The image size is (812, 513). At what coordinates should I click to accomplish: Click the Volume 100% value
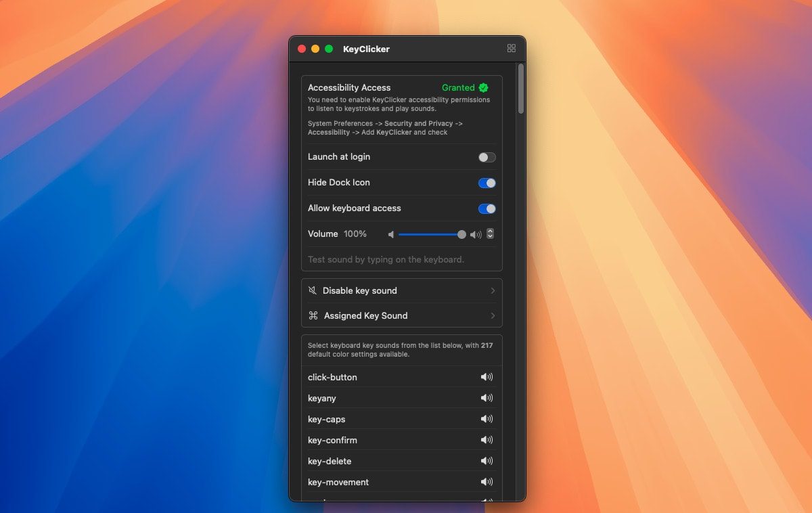click(355, 233)
